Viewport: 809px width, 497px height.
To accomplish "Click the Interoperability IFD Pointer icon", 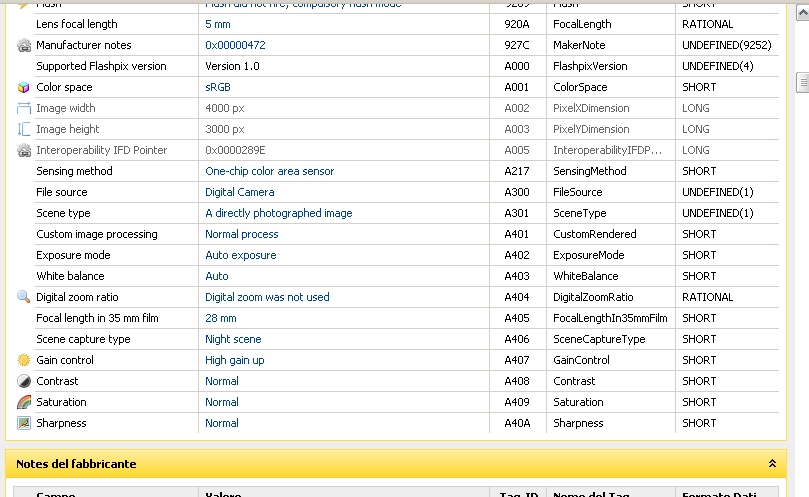I will pyautogui.click(x=24, y=150).
